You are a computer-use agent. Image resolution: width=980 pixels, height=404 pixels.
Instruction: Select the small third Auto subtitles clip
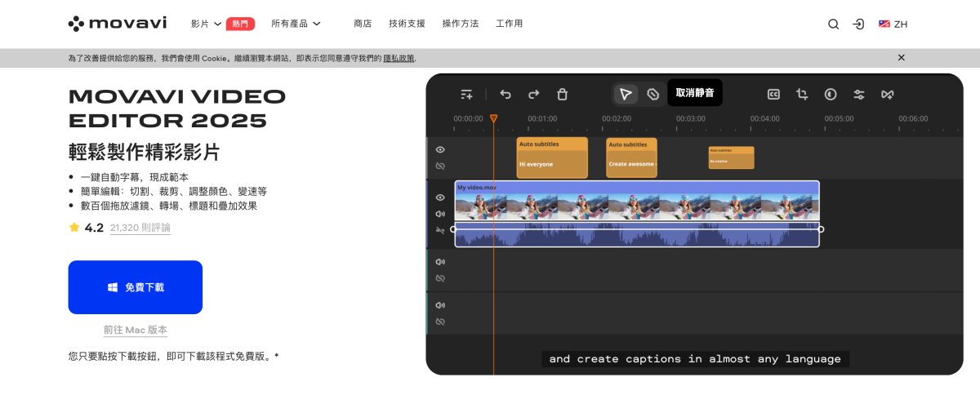pos(731,158)
